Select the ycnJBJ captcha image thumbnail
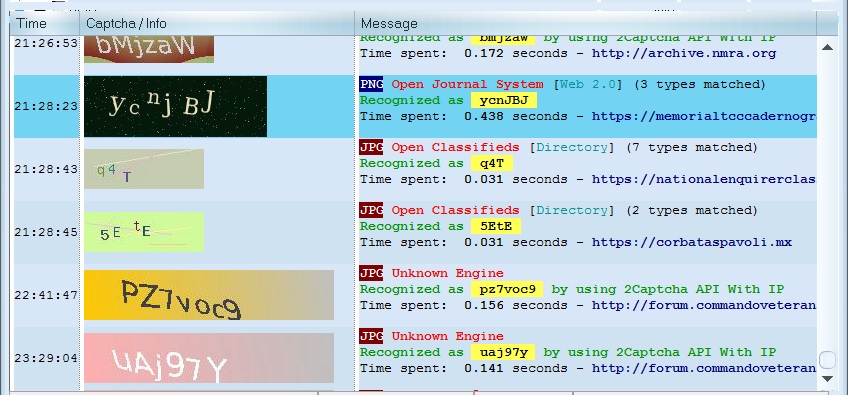Screen dimensions: 848x395 [175, 106]
